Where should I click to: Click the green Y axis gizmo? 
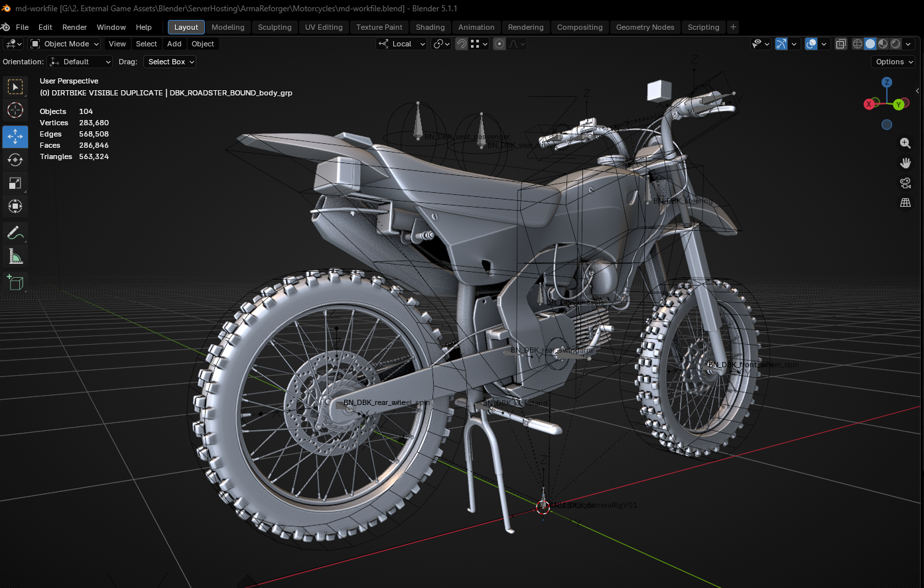[x=898, y=105]
